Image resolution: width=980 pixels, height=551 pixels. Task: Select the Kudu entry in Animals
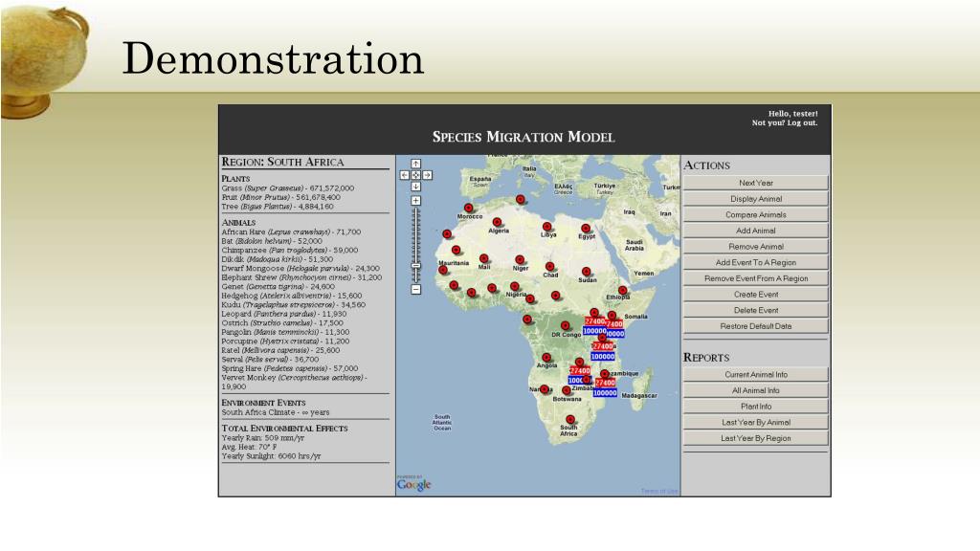tap(293, 305)
